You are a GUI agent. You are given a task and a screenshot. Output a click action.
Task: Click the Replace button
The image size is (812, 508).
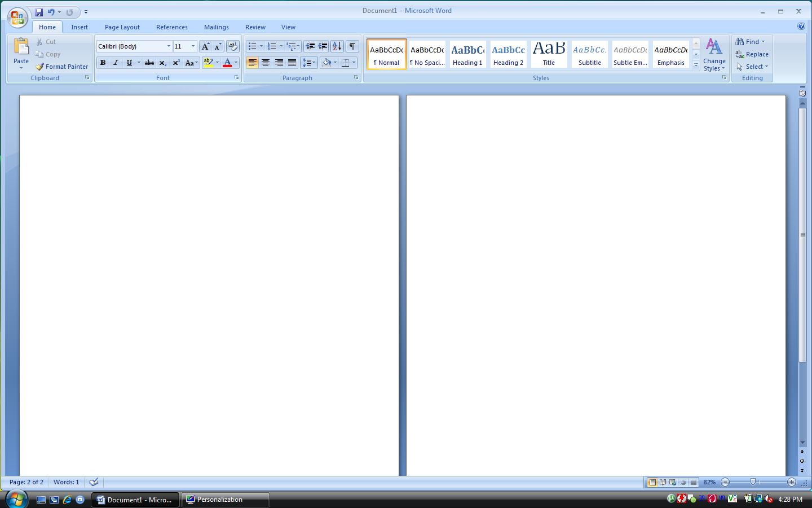[752, 54]
